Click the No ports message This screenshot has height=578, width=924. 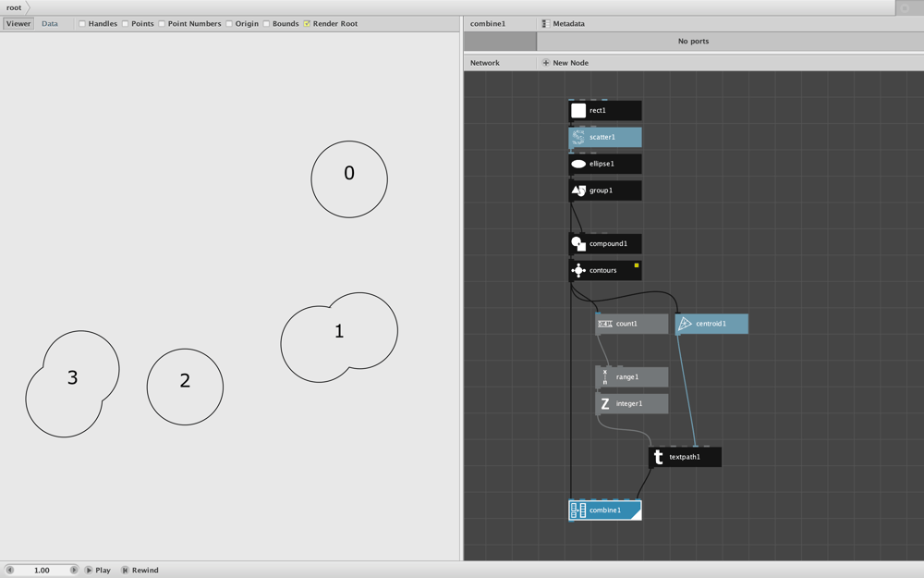(x=693, y=42)
